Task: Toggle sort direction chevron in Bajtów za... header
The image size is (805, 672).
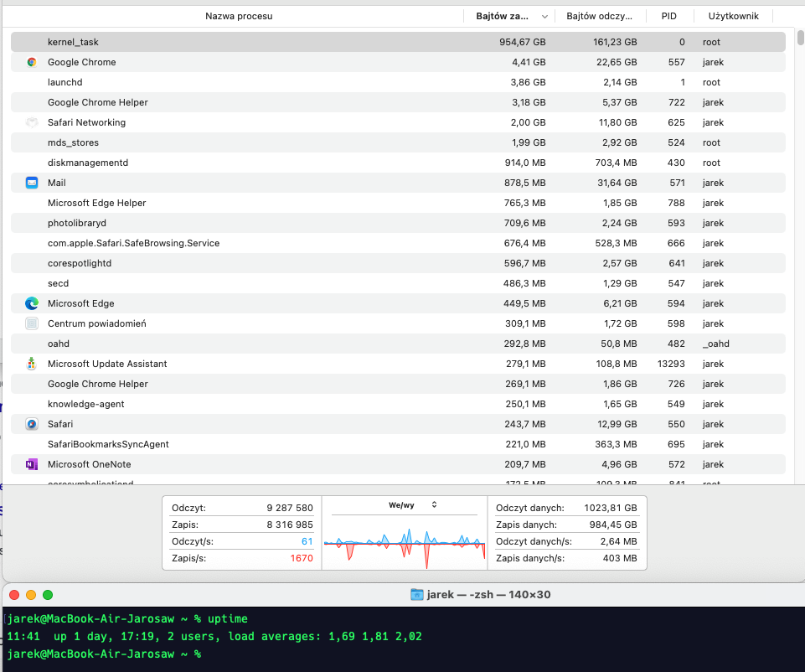Action: click(x=544, y=17)
